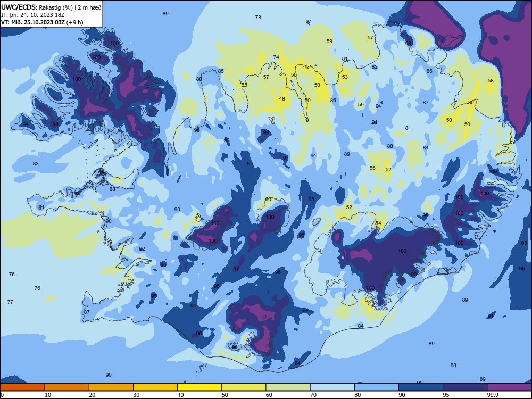This screenshot has height=399, width=532.
Task: Click the '40' legend scale label
Action: 180,395
